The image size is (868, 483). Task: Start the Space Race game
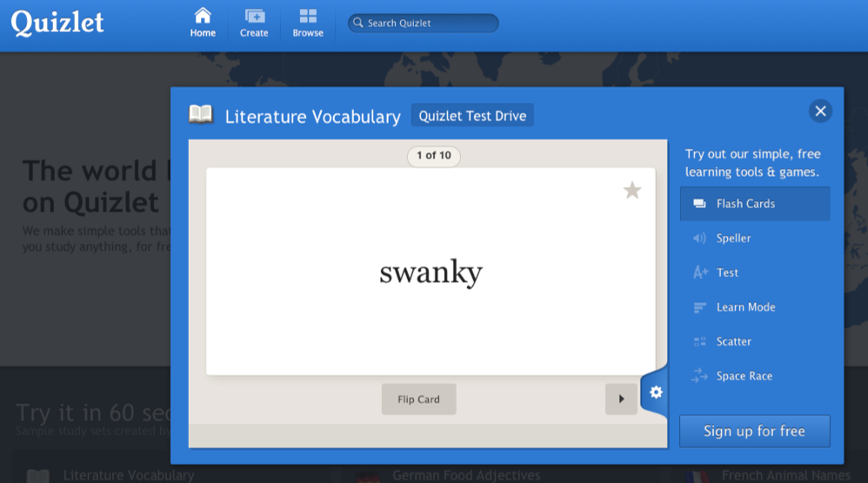pos(755,376)
